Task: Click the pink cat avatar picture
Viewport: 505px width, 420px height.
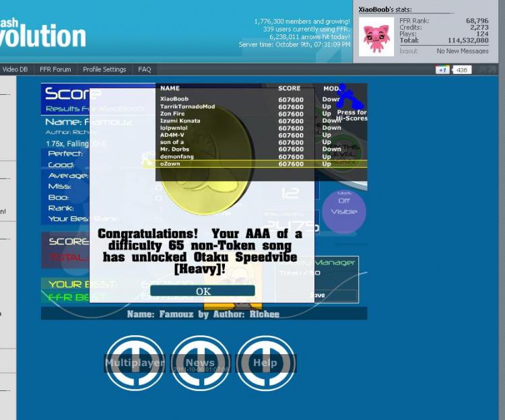Action: (x=376, y=36)
